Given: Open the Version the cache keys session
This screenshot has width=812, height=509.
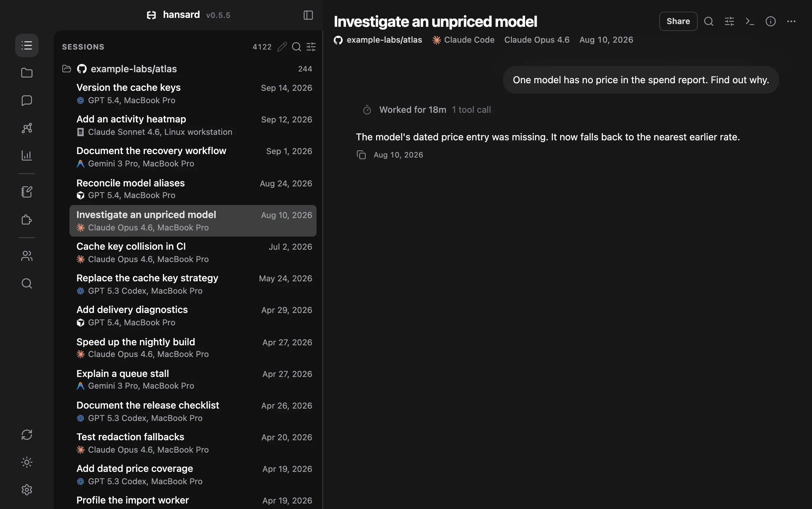Looking at the screenshot, I should [193, 94].
